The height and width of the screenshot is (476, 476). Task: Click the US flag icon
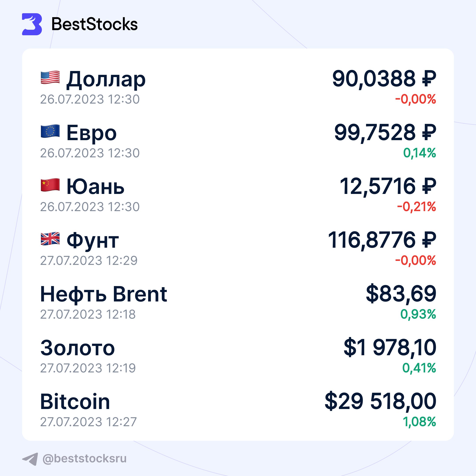coord(50,77)
